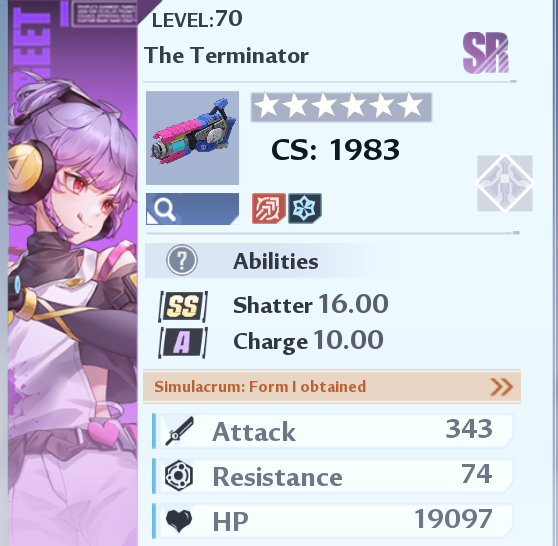The image size is (558, 546).
Task: Click the sword Attack icon
Action: (180, 431)
